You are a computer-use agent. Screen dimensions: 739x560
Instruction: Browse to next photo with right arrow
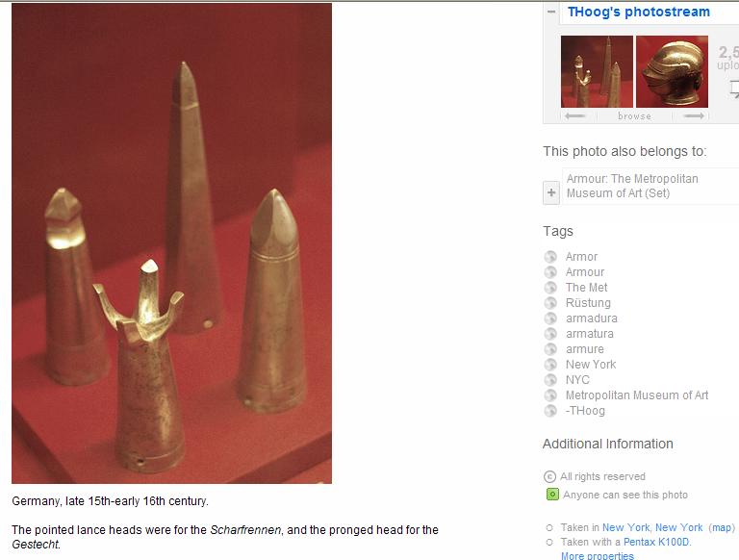[x=694, y=116]
